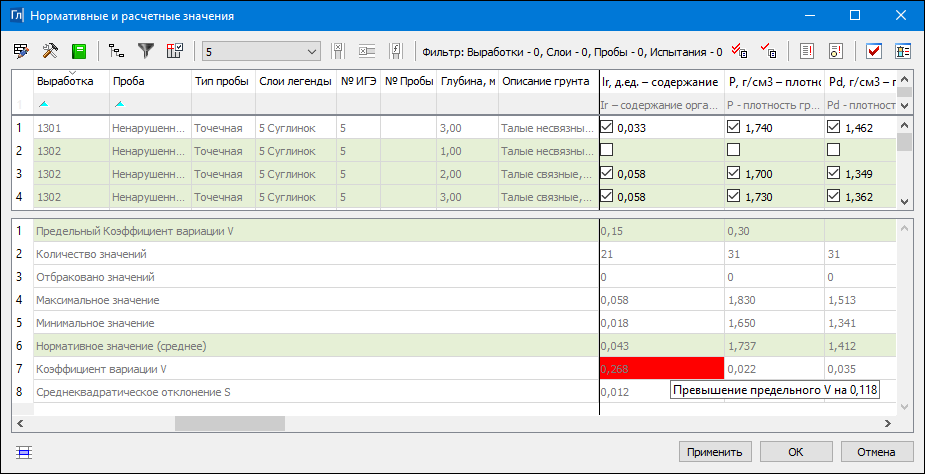Image resolution: width=925 pixels, height=474 pixels.
Task: Click the Выработка column header
Action: tap(71, 82)
